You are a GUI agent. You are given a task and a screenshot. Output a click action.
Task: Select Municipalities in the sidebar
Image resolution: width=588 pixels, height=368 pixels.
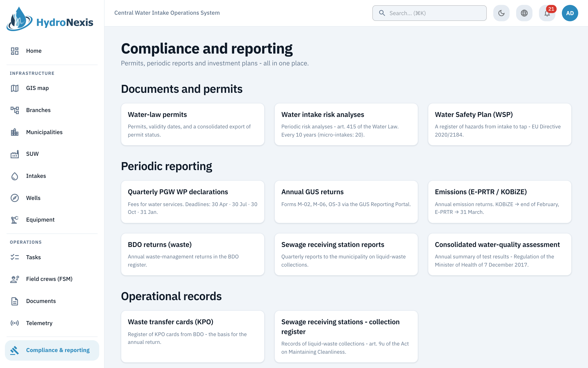pos(52,132)
